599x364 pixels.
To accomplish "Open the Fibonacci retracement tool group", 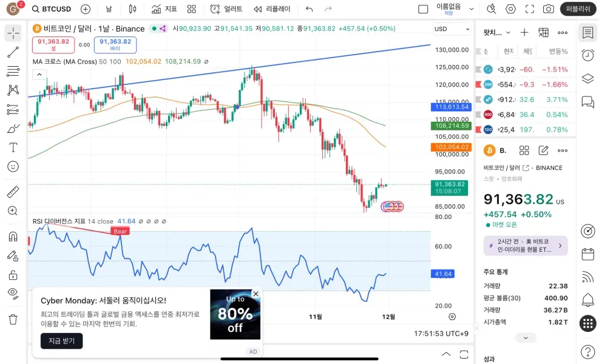I will click(13, 71).
